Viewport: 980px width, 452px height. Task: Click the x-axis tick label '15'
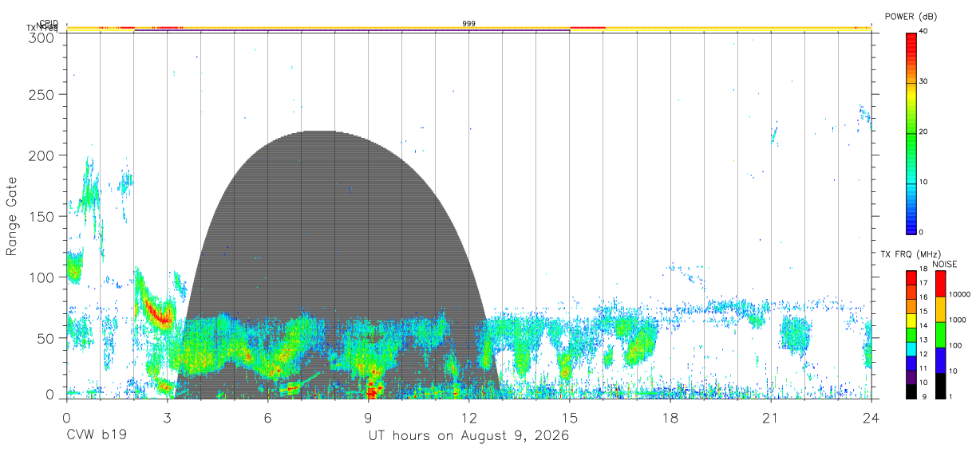click(x=569, y=417)
